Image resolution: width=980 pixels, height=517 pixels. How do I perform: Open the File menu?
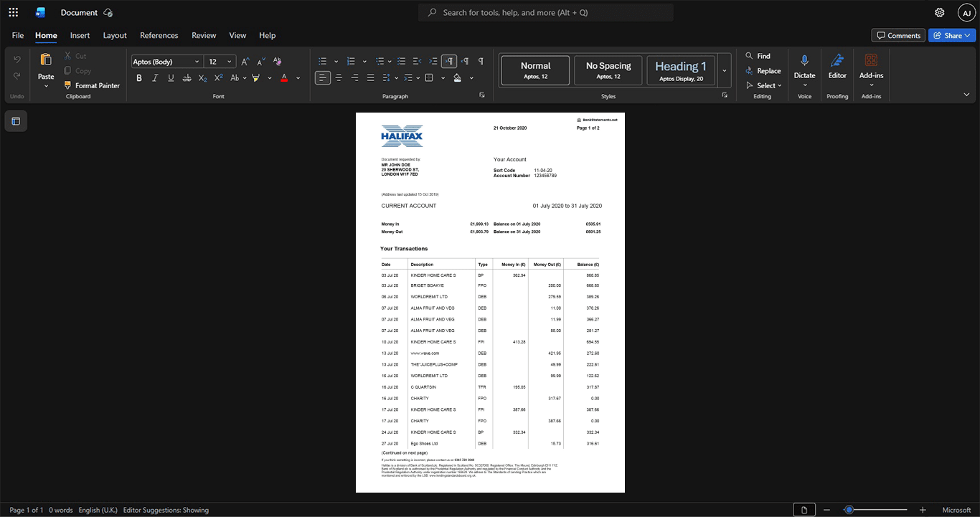(18, 35)
